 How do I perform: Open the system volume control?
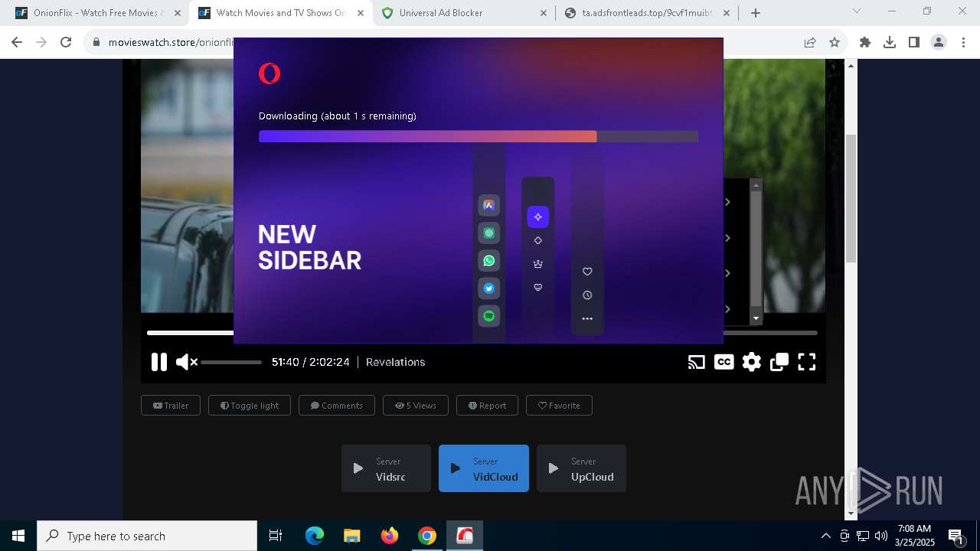pyautogui.click(x=881, y=536)
